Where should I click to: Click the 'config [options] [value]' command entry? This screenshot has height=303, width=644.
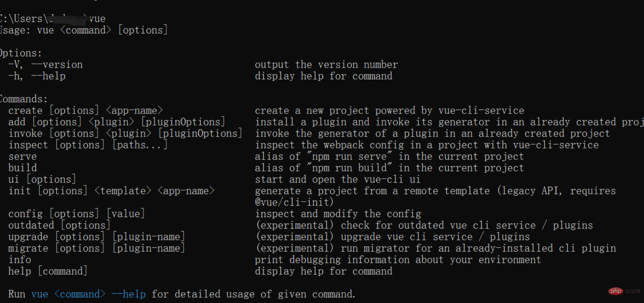[x=76, y=214]
